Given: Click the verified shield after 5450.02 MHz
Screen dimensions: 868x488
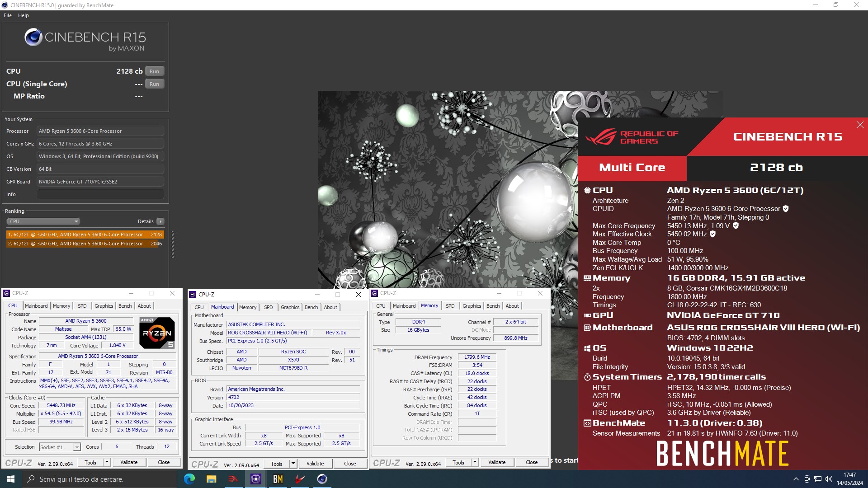Looking at the screenshot, I should click(712, 234).
